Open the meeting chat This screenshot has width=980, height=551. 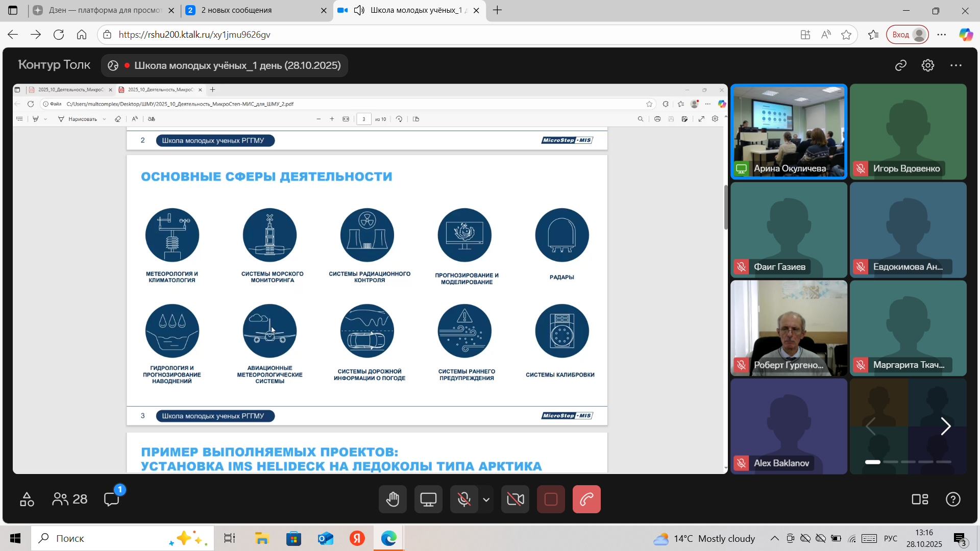click(112, 499)
